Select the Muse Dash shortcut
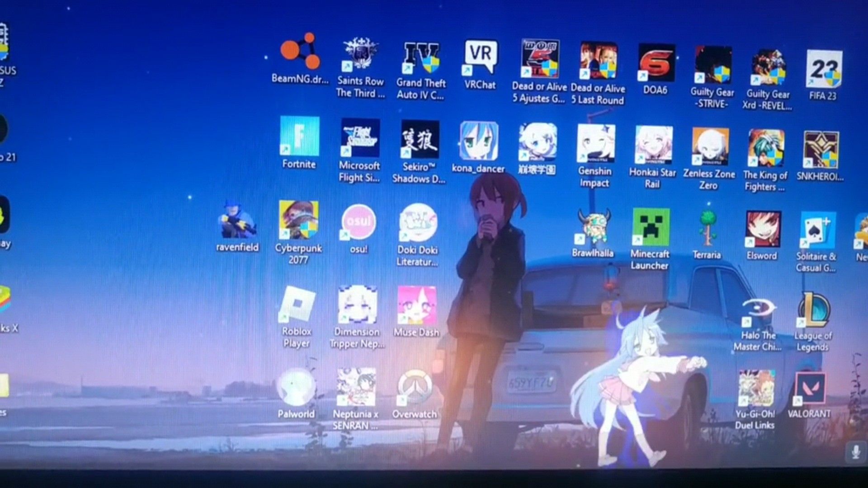Viewport: 868px width, 488px height. pyautogui.click(x=416, y=305)
